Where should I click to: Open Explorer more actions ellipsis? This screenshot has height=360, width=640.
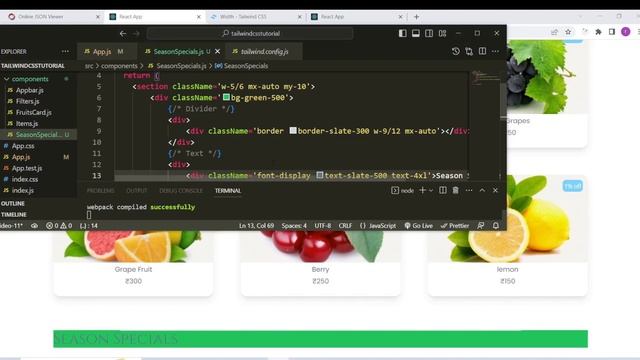click(65, 51)
